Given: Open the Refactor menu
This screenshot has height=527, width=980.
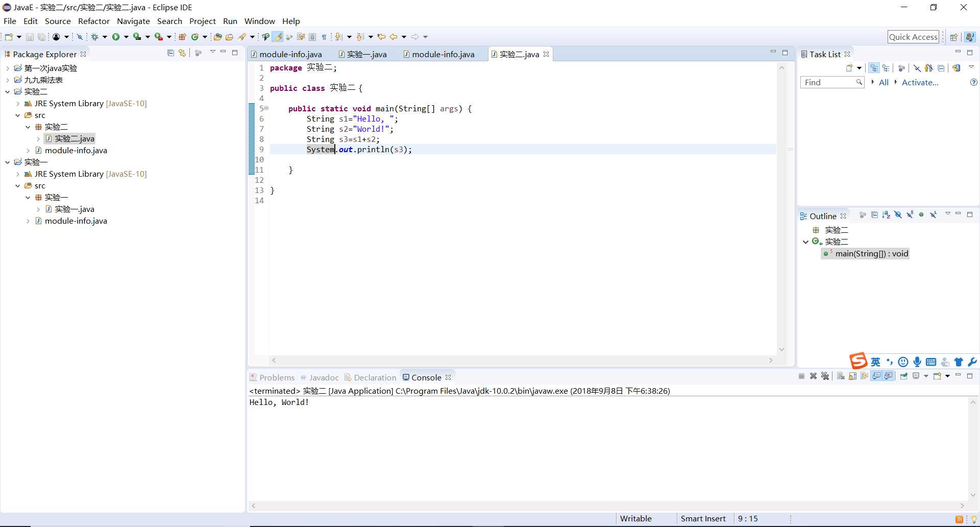Looking at the screenshot, I should click(x=94, y=21).
